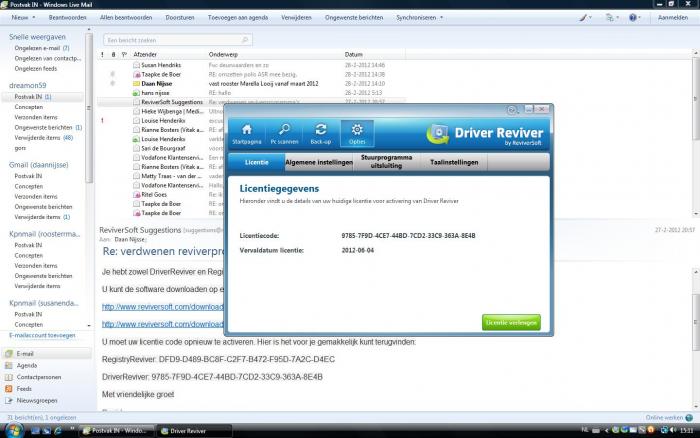The width and height of the screenshot is (700, 438).
Task: Click Verwijderen in the toolbar
Action: [x=296, y=18]
